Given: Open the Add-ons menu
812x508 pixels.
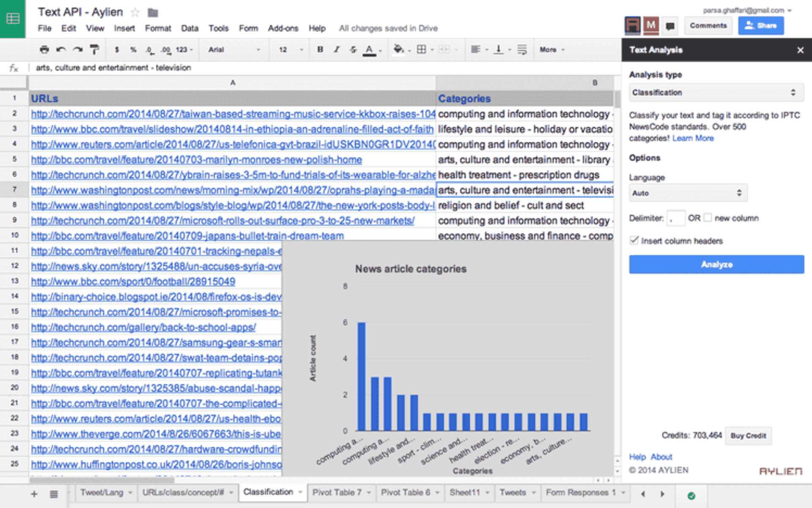Looking at the screenshot, I should (283, 28).
